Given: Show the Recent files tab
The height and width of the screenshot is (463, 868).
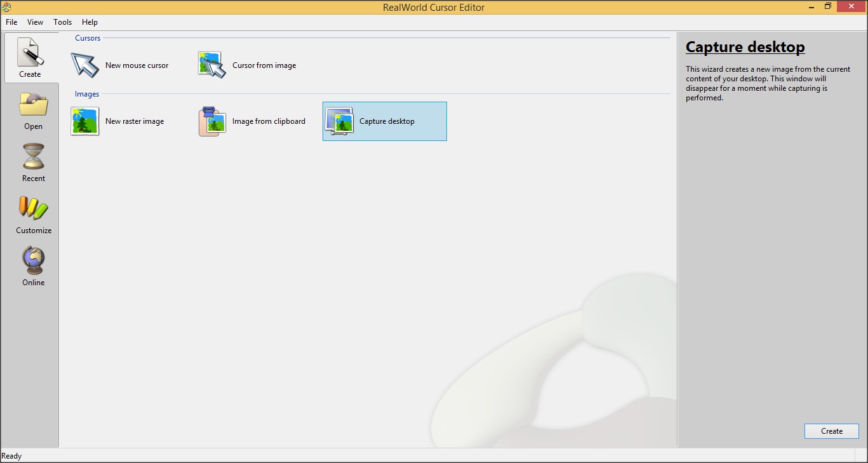Looking at the screenshot, I should [x=34, y=163].
